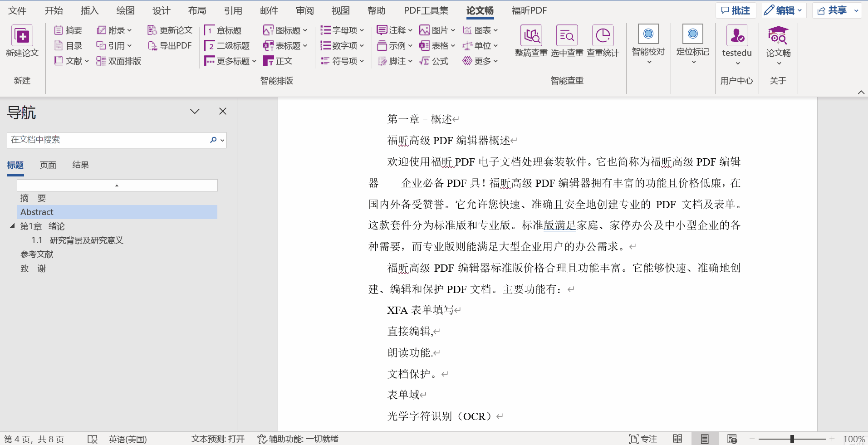Export the document via 导出PDF
The height and width of the screenshot is (445, 868).
(170, 46)
